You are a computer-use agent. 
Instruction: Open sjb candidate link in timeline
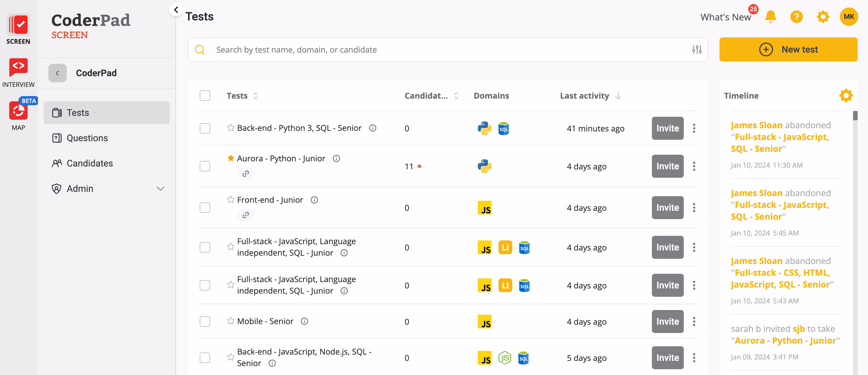pos(798,328)
